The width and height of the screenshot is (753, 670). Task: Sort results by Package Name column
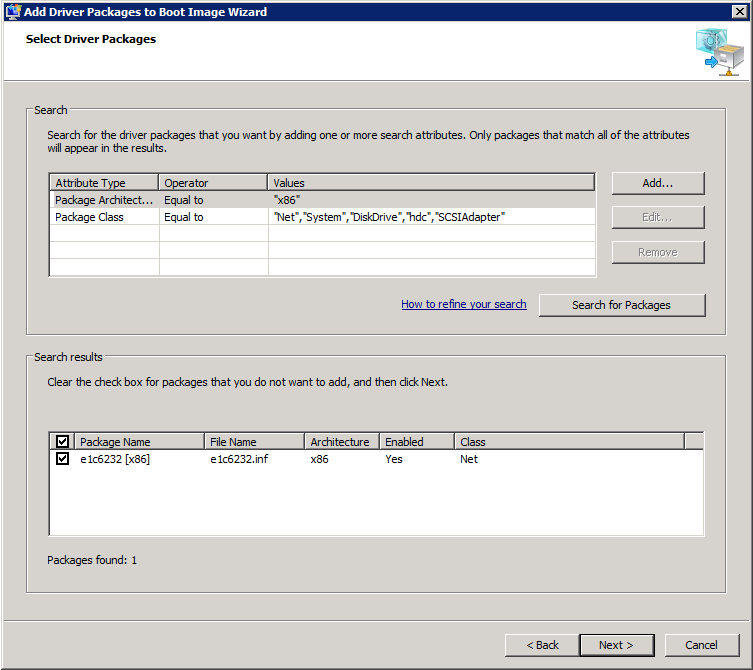pos(139,441)
